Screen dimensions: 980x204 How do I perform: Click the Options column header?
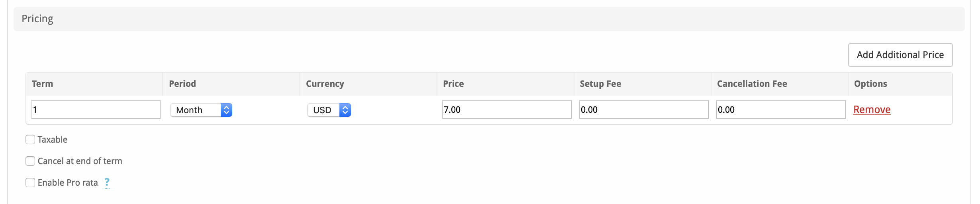[x=870, y=84]
